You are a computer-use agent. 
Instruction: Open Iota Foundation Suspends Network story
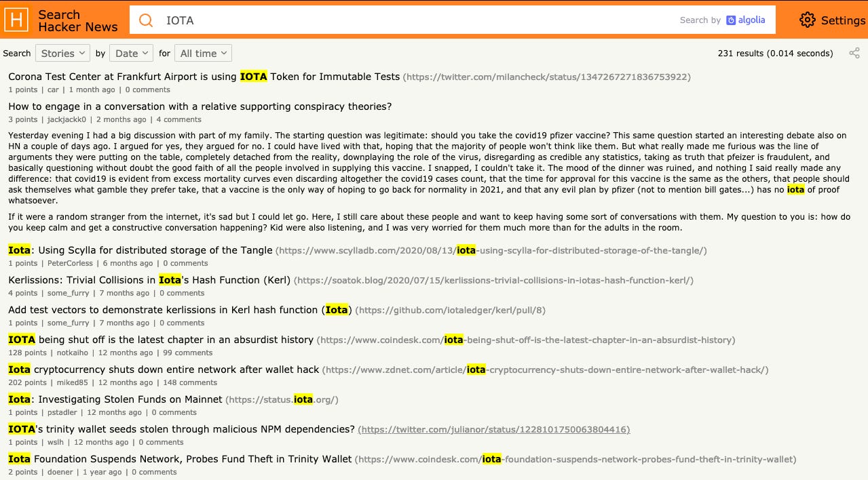click(180, 459)
